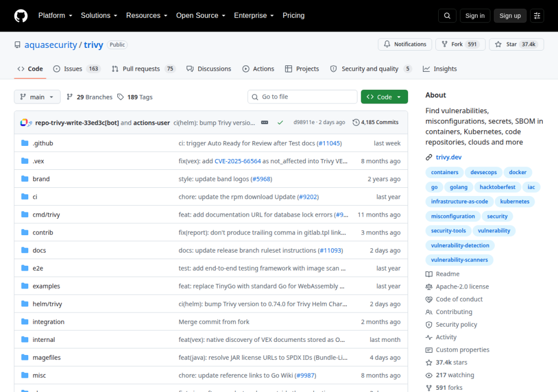Open the integration folder

(48, 322)
